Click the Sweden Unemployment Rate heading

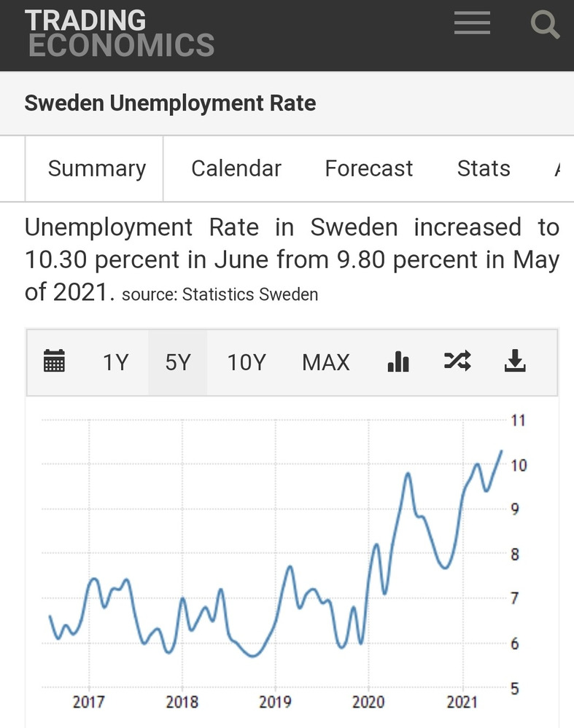[x=170, y=103]
